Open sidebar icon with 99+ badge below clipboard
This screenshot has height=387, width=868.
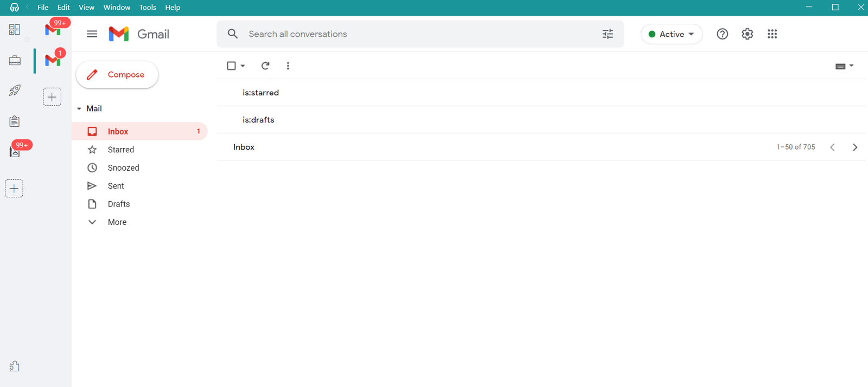pos(15,151)
